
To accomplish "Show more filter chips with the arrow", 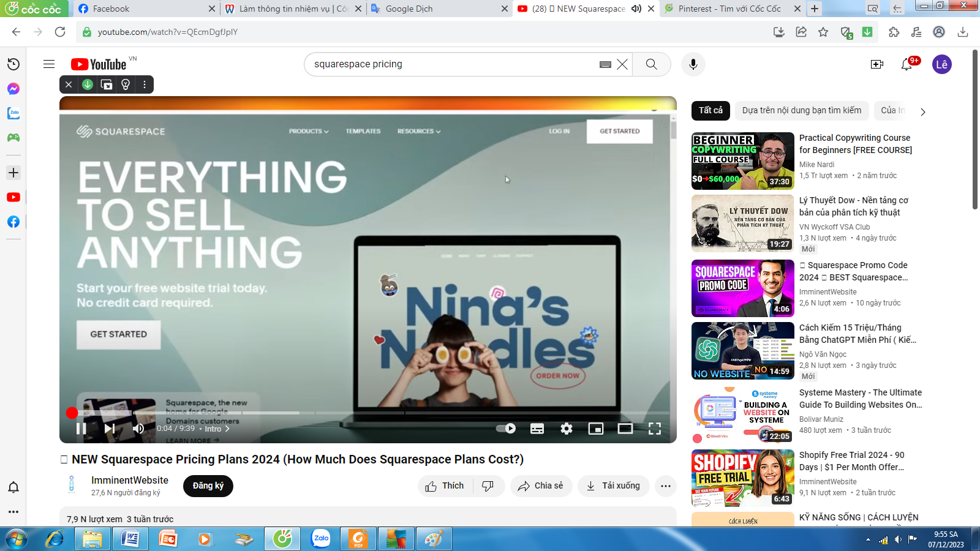I will 923,111.
